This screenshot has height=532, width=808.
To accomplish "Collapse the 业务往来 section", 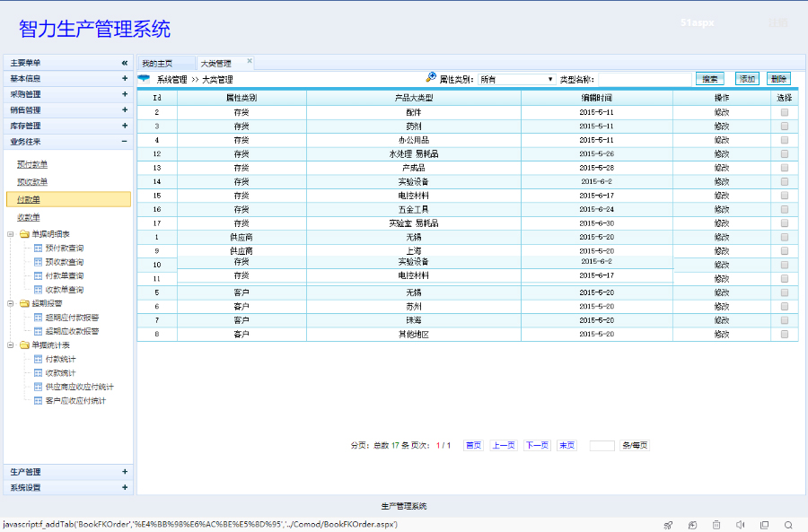I will tap(125, 141).
